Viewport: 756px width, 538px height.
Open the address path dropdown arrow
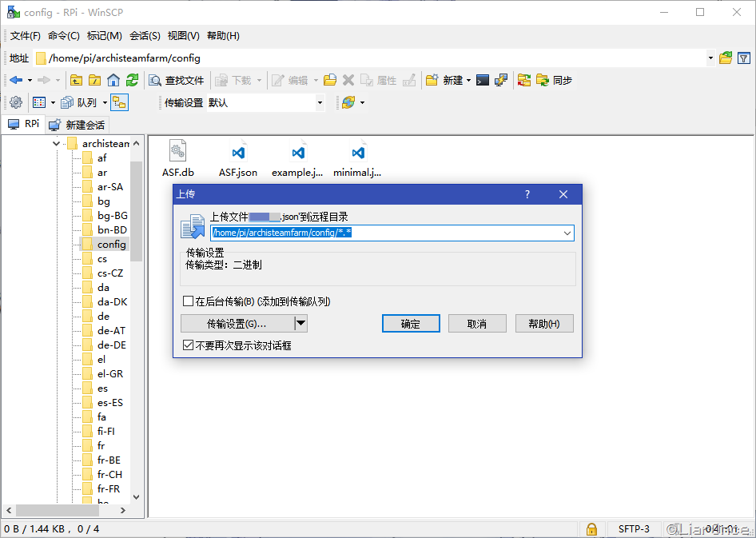point(710,58)
